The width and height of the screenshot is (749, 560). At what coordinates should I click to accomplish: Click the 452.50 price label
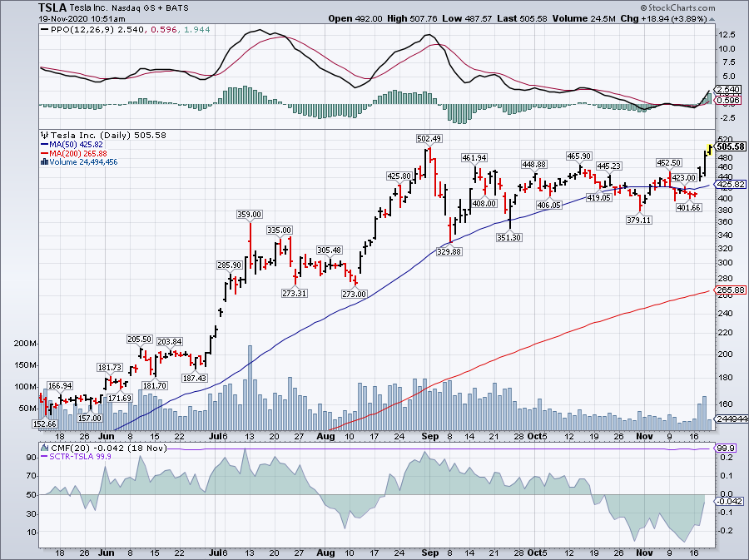669,163
